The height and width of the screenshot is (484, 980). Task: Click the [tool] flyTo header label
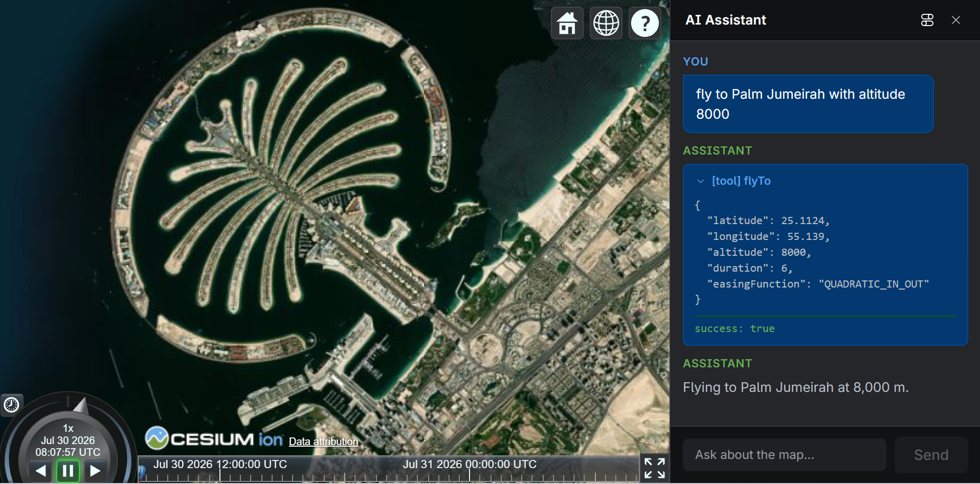click(x=741, y=181)
